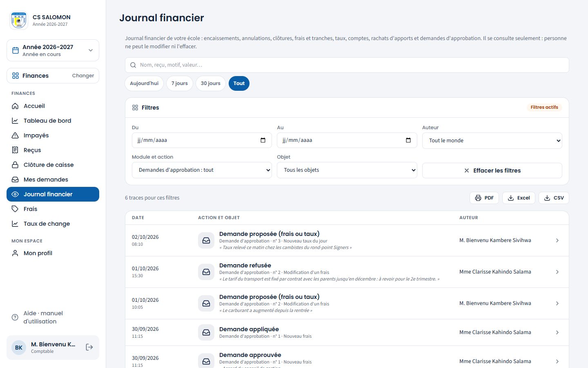
Task: Click the text 6 traces pour ces filtres
Action: (x=152, y=198)
